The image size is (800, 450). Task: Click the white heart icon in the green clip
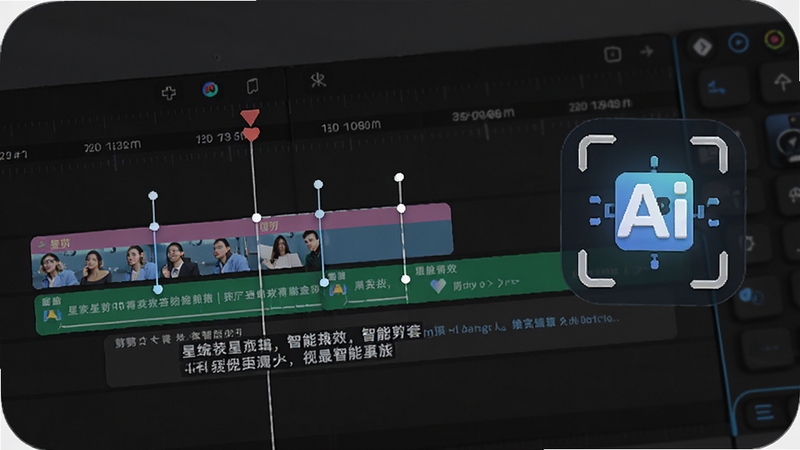(438, 286)
